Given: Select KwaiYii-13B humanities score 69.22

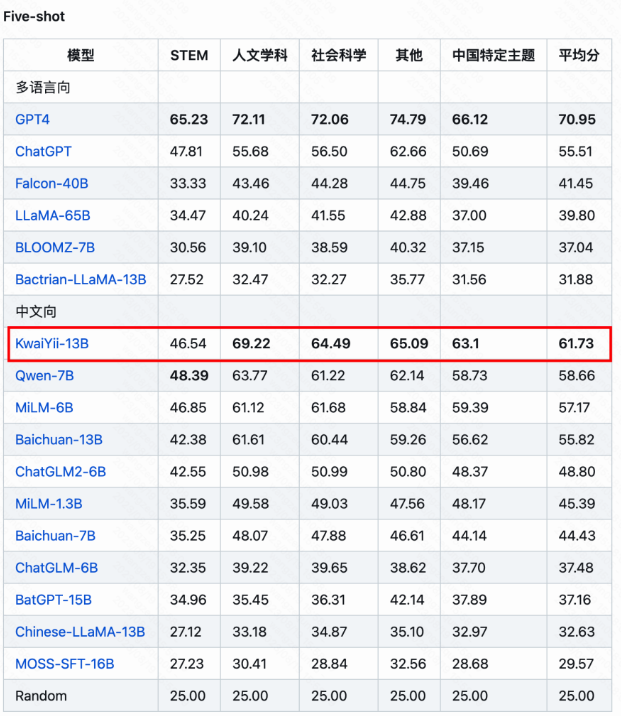Looking at the screenshot, I should [251, 343].
